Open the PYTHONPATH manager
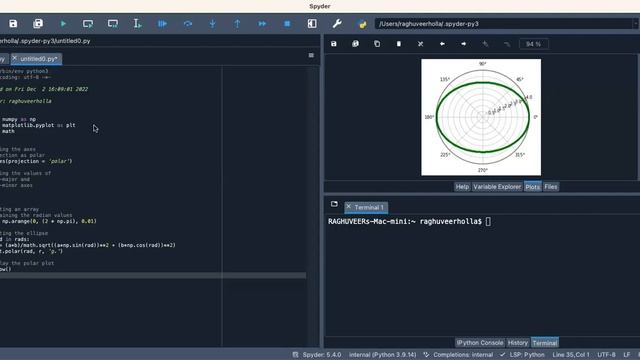 (362, 24)
